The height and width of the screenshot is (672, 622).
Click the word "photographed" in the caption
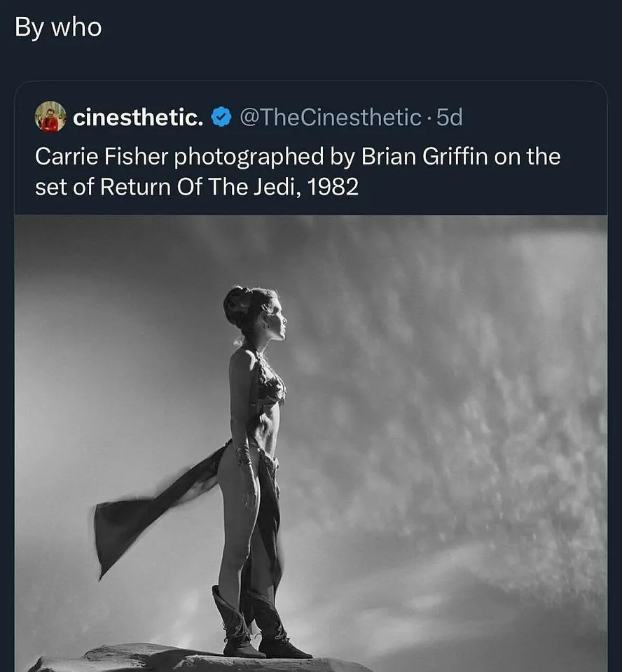[251, 157]
